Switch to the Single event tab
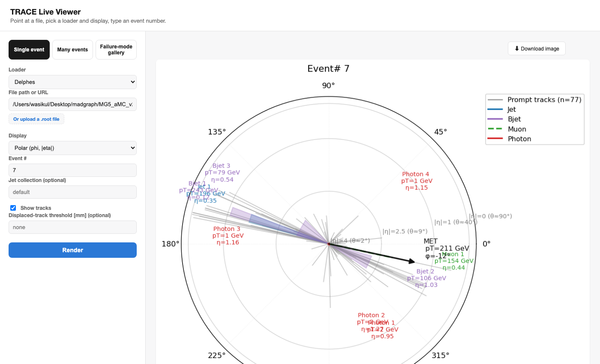Screen dimensions: 600x364 [x=29, y=50]
